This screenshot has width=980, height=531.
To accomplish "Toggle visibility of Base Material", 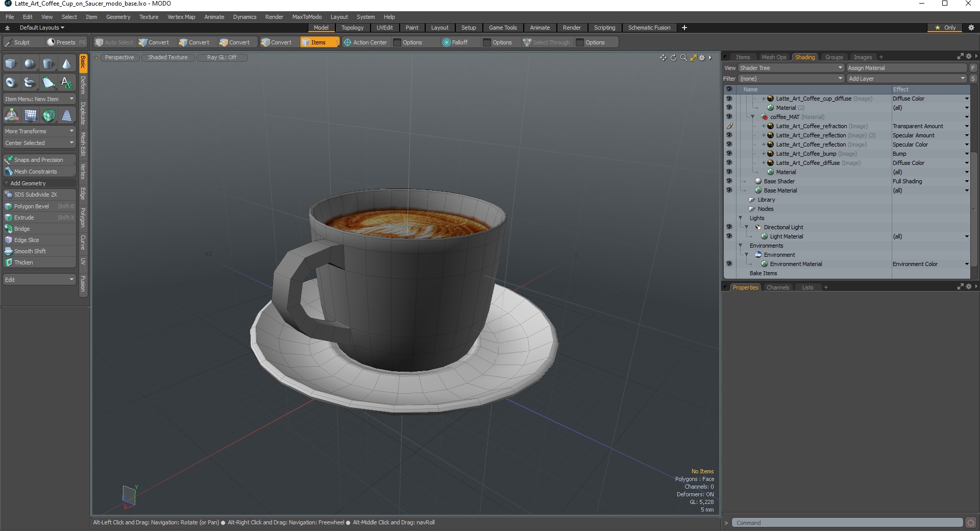I will pyautogui.click(x=729, y=190).
